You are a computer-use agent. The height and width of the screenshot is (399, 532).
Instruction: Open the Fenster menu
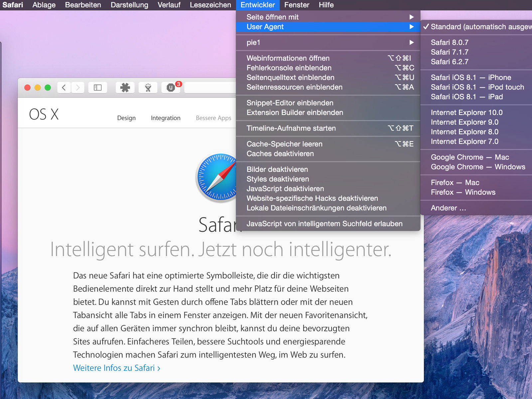click(x=297, y=5)
